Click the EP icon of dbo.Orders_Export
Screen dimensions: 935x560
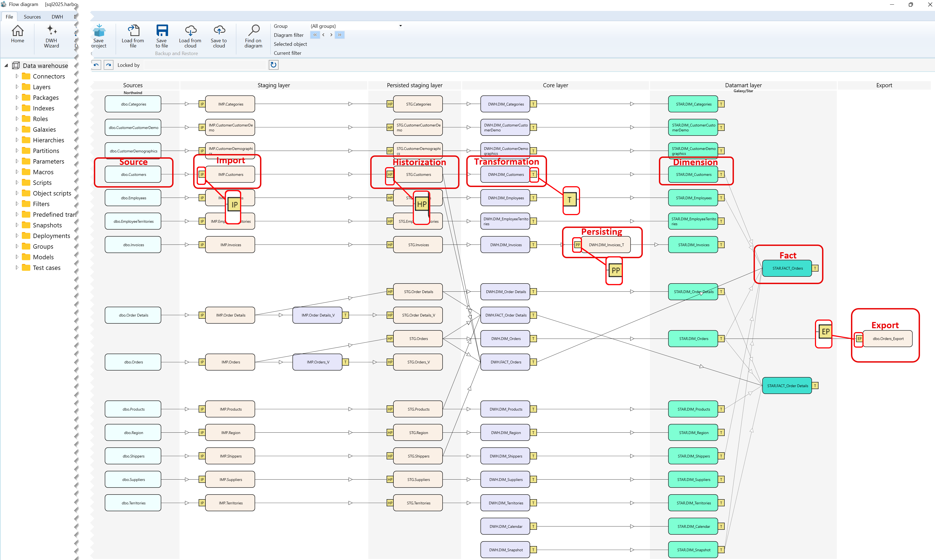[859, 339]
